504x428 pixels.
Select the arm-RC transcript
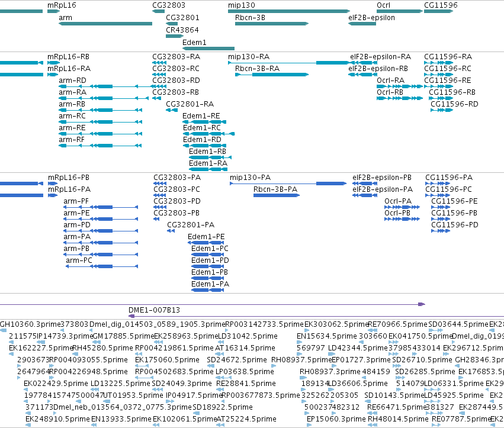100,122
